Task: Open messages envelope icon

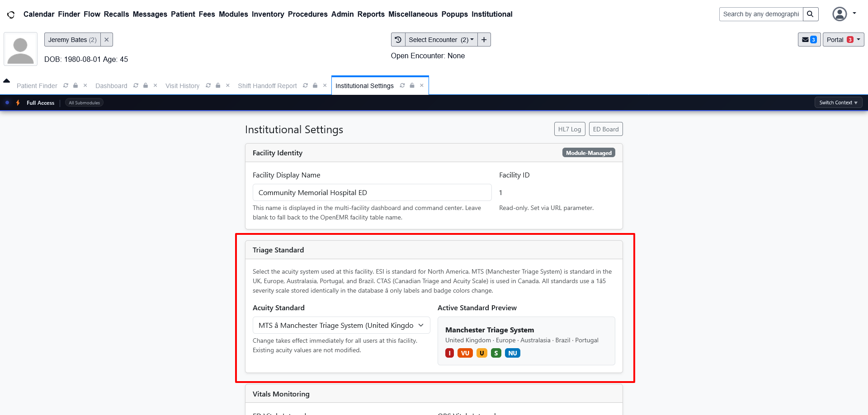Action: 808,40
